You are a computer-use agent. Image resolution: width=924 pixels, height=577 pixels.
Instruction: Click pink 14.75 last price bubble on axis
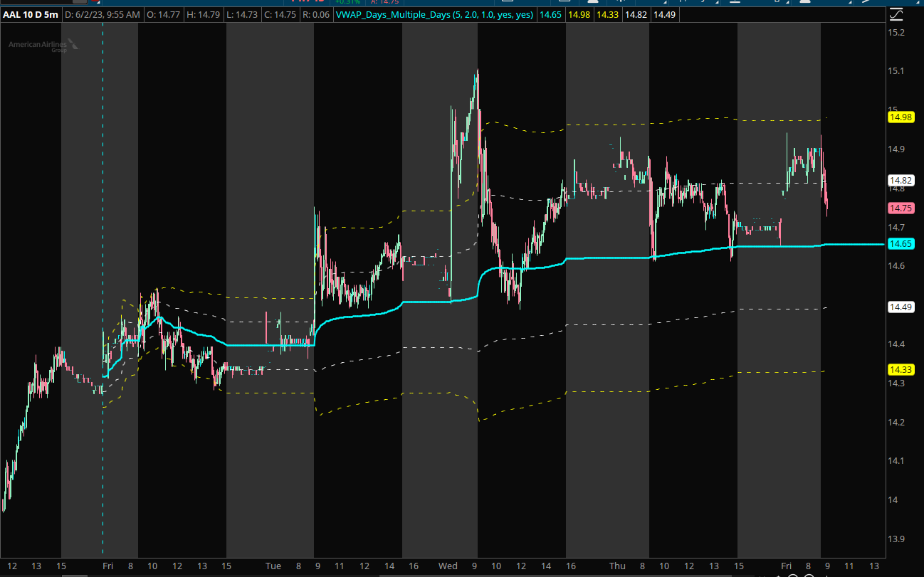click(901, 208)
